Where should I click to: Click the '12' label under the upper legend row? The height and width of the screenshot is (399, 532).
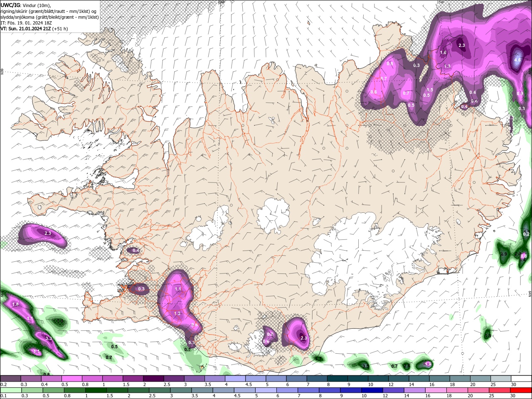click(x=391, y=384)
